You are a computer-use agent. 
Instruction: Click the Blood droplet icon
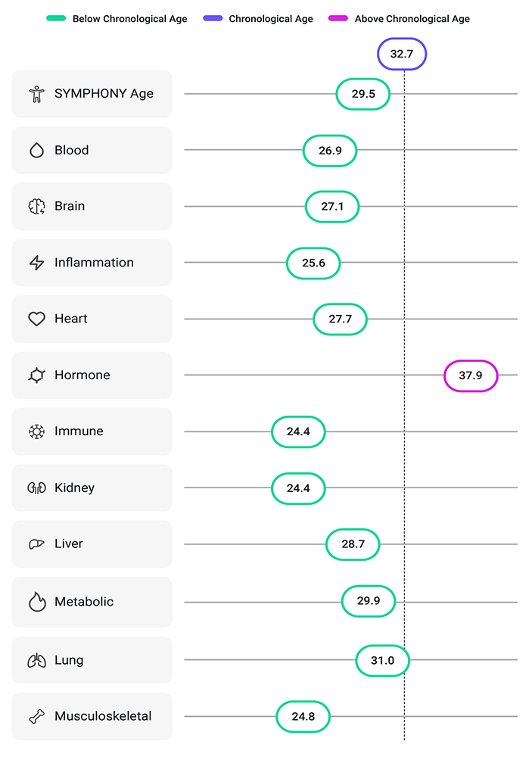[x=36, y=150]
